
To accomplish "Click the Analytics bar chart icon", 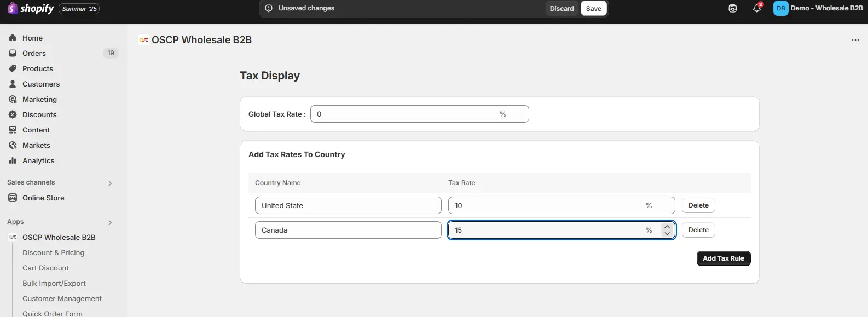I will tap(13, 160).
